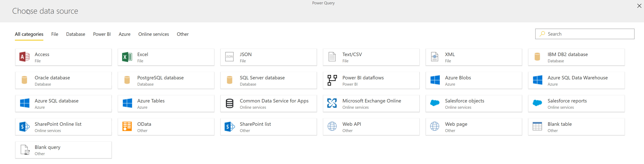Select the Blank query label

click(x=47, y=147)
